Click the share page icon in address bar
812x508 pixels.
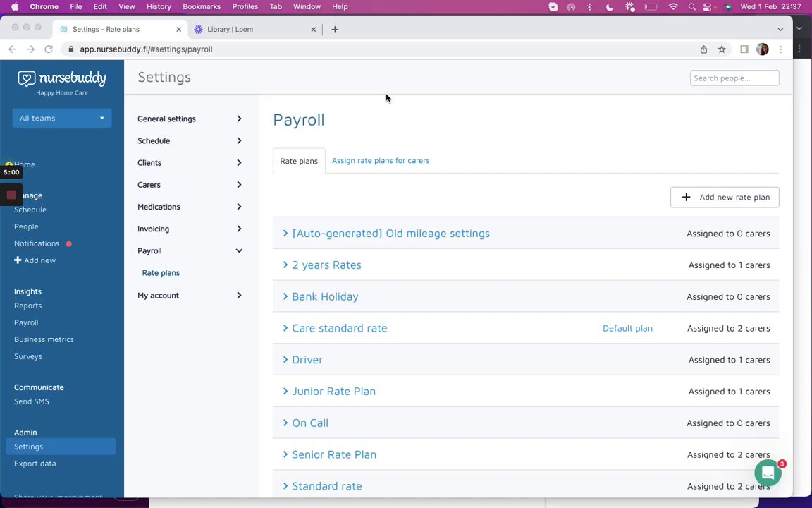click(703, 49)
